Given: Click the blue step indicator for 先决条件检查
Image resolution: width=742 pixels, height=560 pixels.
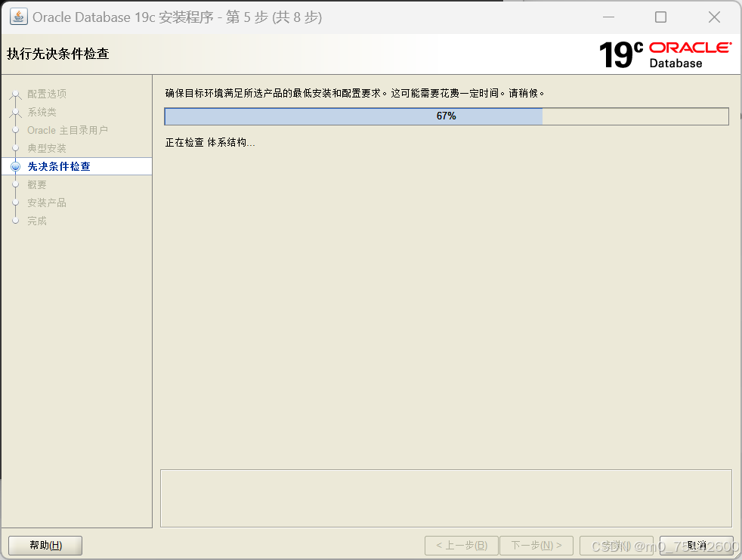Looking at the screenshot, I should coord(16,166).
